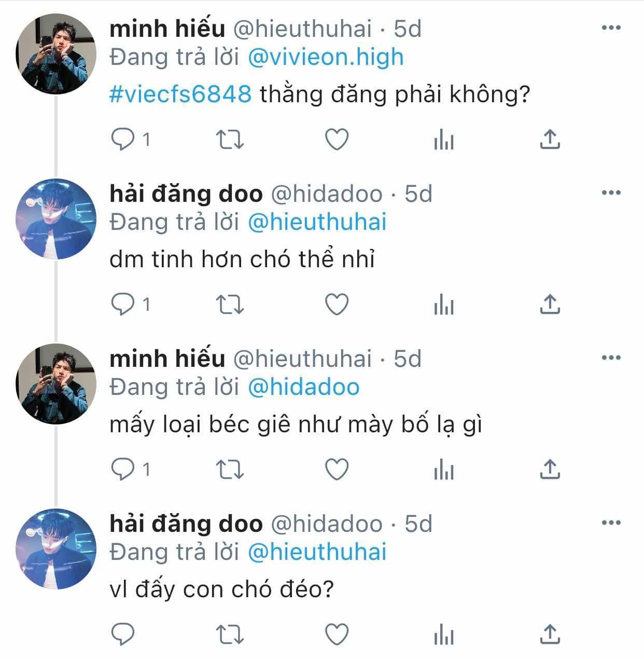Open the @vivieon.high mention link
The image size is (644, 659).
(x=326, y=57)
